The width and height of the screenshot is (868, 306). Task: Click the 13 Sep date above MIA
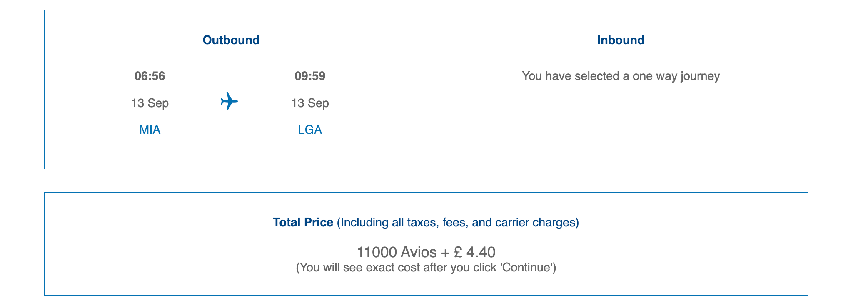[x=150, y=103]
